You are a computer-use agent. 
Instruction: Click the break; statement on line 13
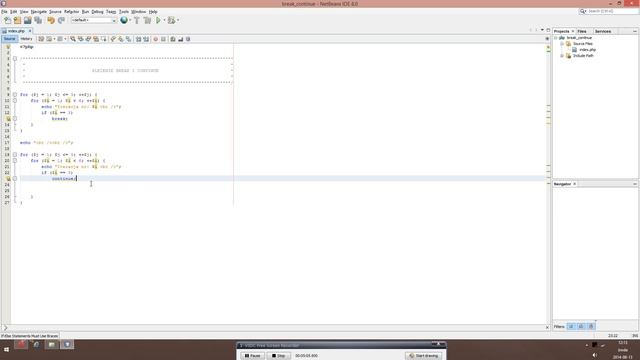60,119
